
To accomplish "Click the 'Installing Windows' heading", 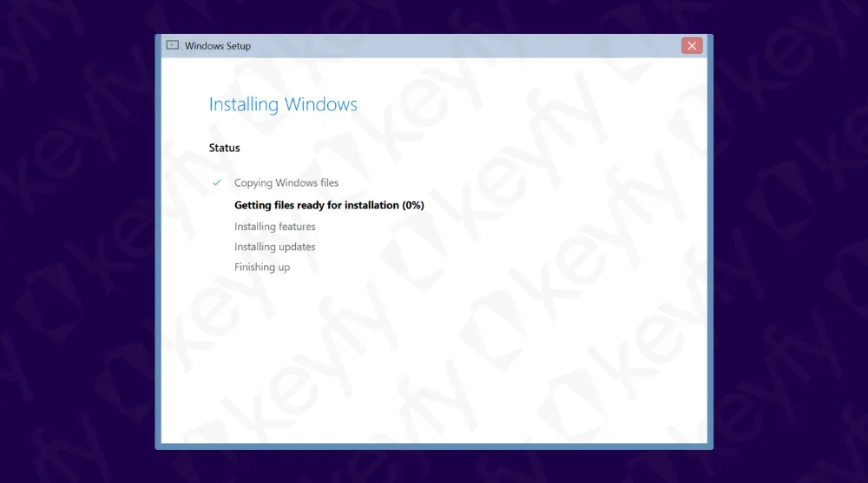I will coord(283,104).
